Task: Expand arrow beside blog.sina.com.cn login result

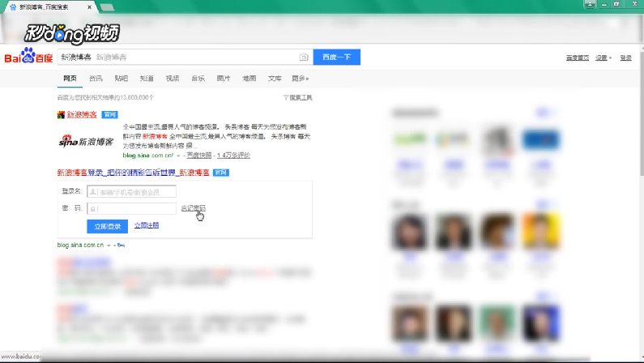Action: 109,246
